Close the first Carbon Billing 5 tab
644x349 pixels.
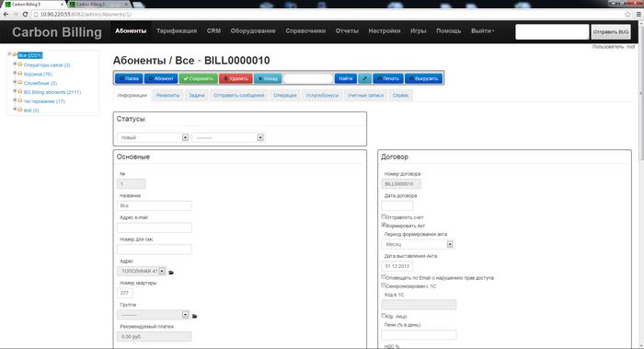pos(62,4)
